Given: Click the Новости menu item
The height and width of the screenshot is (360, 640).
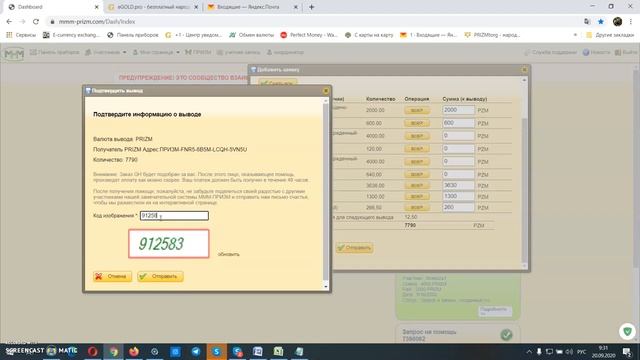Looking at the screenshot, I should coord(596,52).
